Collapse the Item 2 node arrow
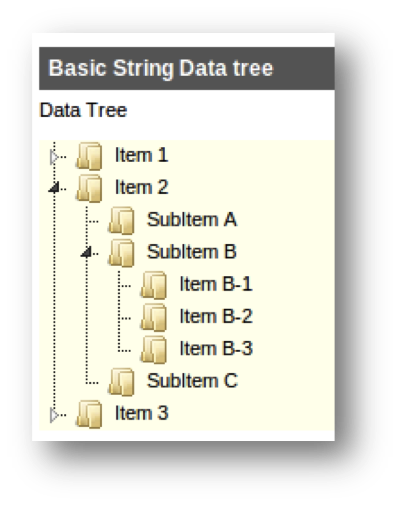The width and height of the screenshot is (399, 506). [x=54, y=187]
